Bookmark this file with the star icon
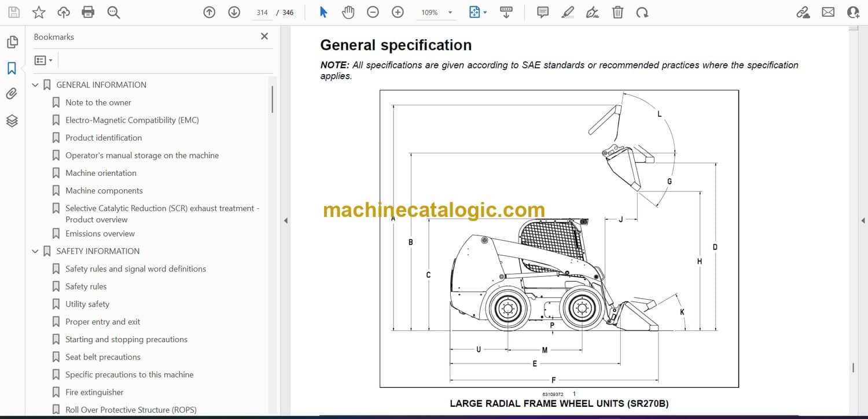868x419 pixels. coord(39,12)
